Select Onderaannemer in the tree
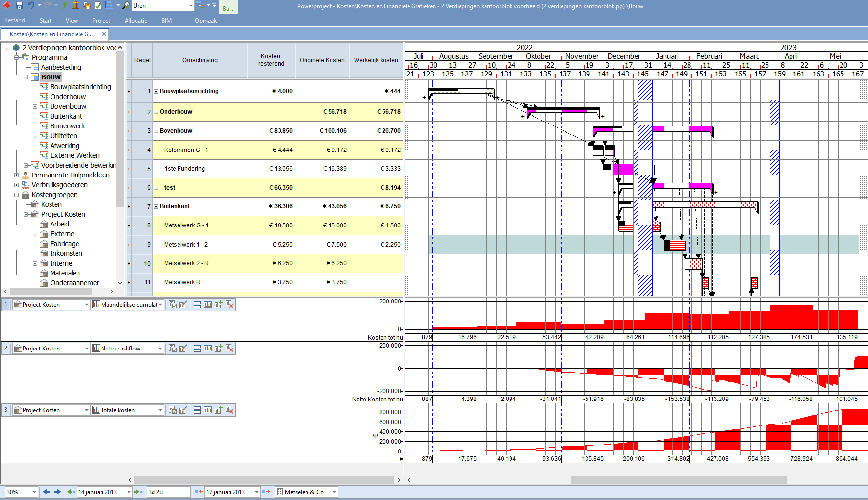Screen dimensions: 868x500 tap(75, 283)
